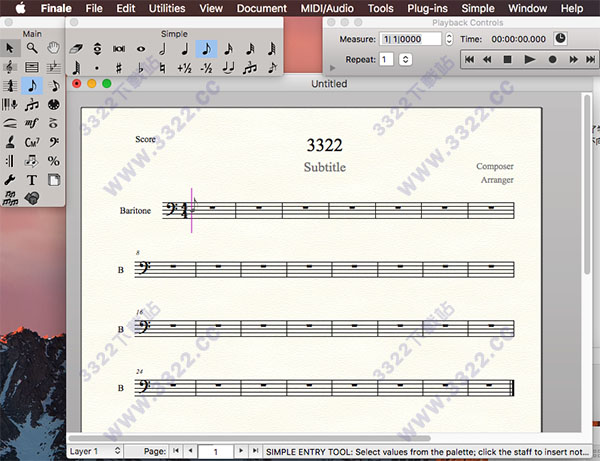
Task: Click the vertical scrollbar of the score
Action: pos(587,184)
